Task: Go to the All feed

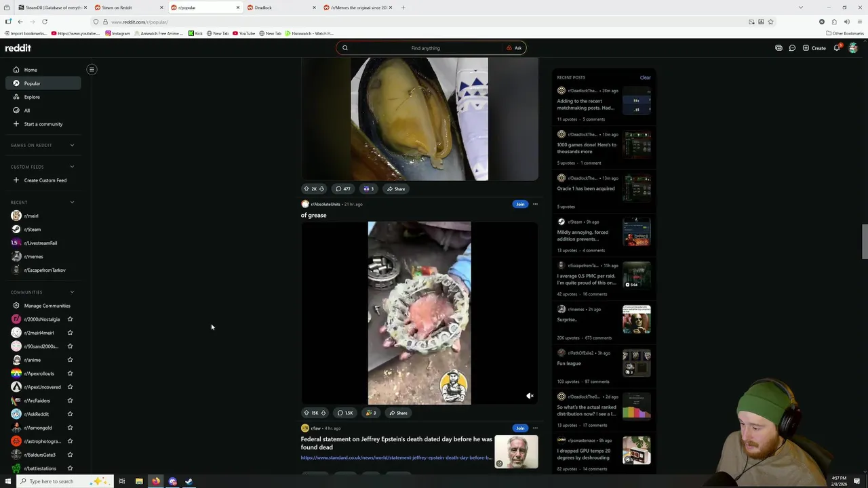Action: click(43, 110)
